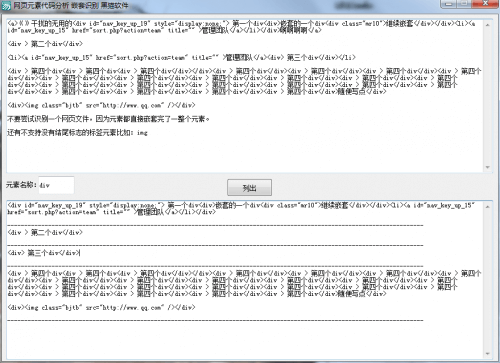Image resolution: width=500 pixels, height=363 pixels.
Task: Maximize the window
Action: pyautogui.click(x=464, y=3)
